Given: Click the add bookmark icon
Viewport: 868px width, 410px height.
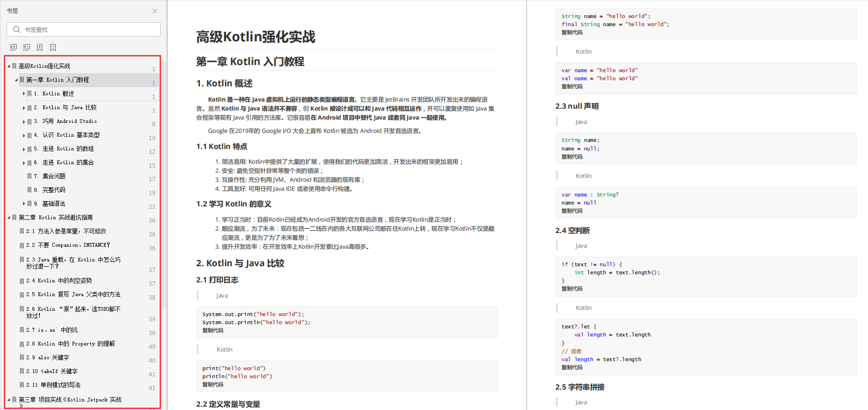Looking at the screenshot, I should (40, 47).
